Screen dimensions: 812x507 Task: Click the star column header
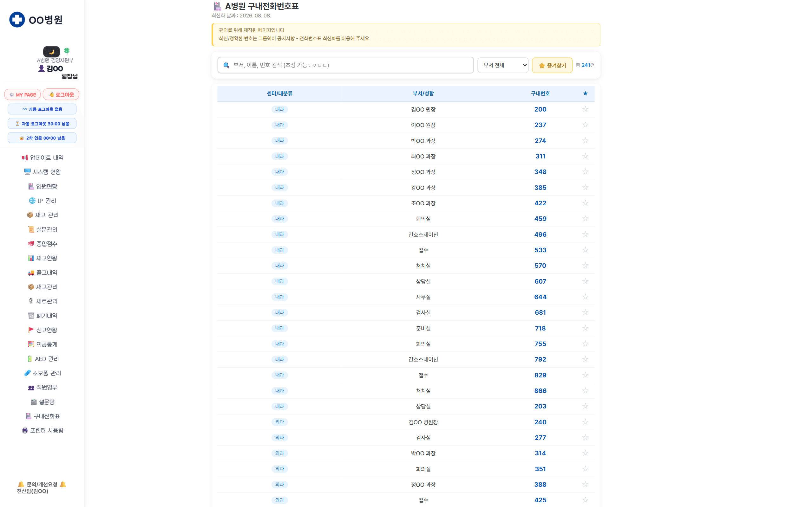point(585,93)
